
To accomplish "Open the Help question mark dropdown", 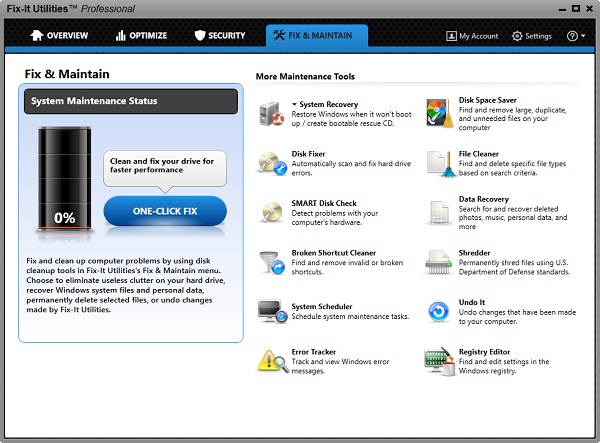I will [x=575, y=36].
